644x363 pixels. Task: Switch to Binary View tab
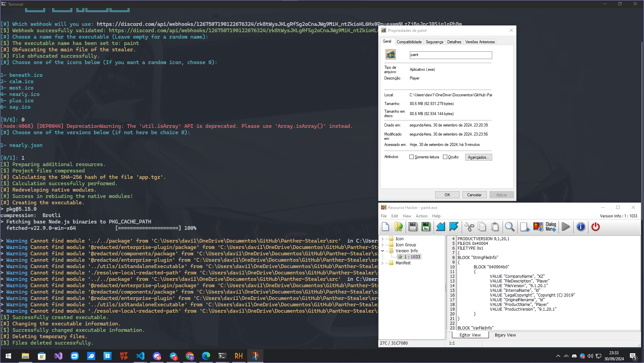click(x=505, y=335)
